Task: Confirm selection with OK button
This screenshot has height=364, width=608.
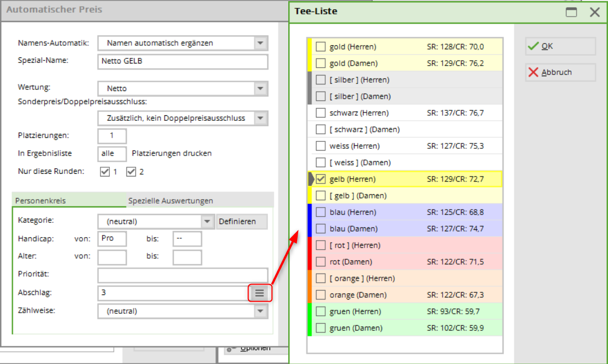Action: tap(560, 46)
